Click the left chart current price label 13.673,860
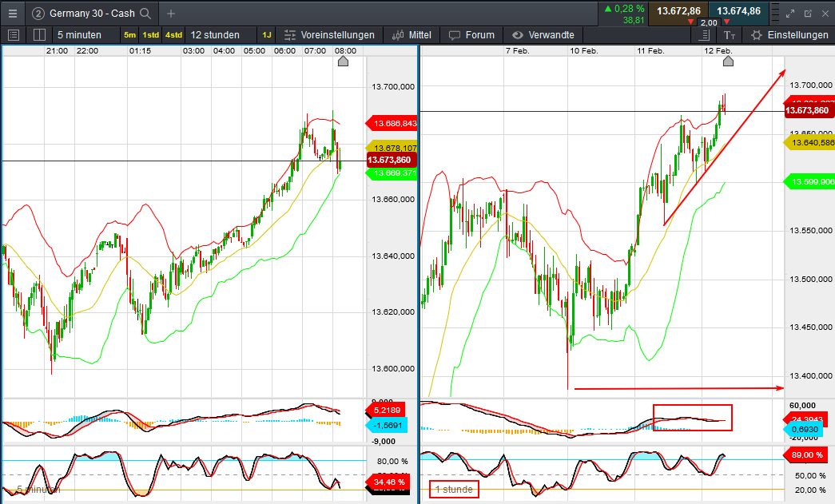The width and height of the screenshot is (835, 504). click(391, 160)
